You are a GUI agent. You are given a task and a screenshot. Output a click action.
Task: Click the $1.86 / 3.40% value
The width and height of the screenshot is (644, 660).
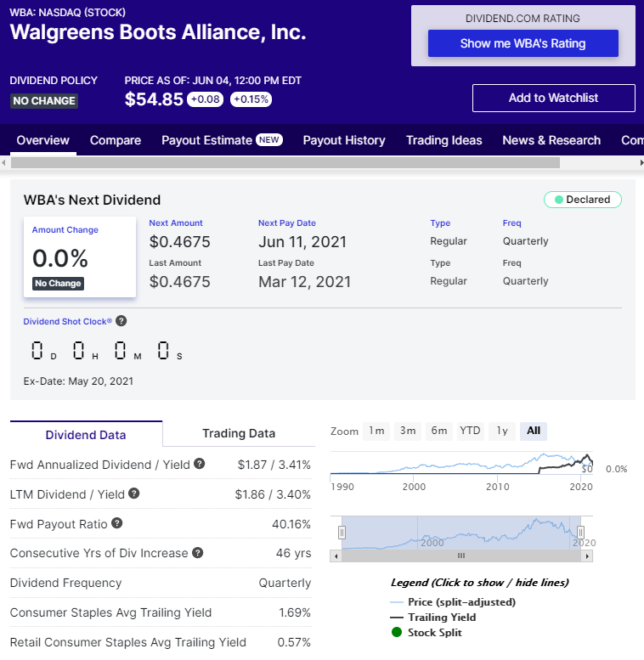(273, 494)
